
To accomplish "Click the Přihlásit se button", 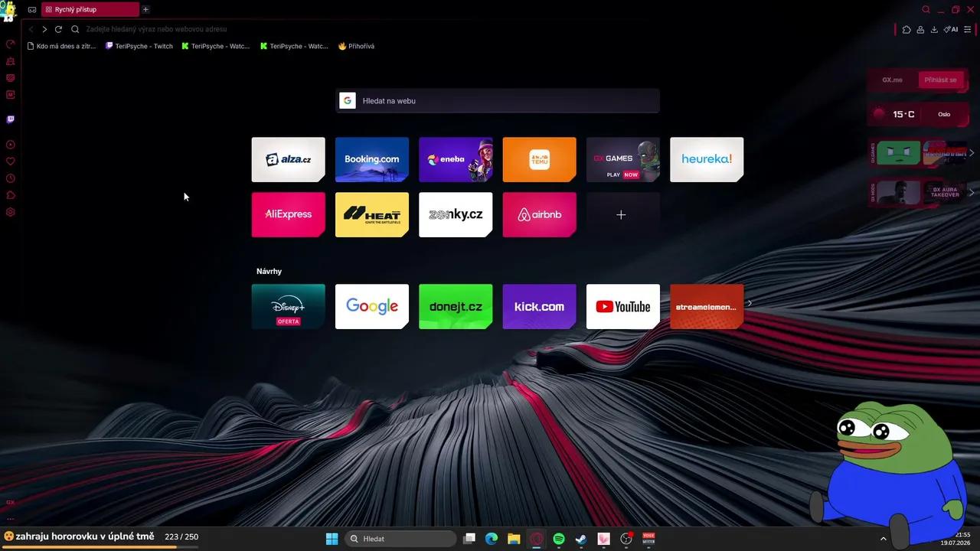I will pyautogui.click(x=940, y=80).
